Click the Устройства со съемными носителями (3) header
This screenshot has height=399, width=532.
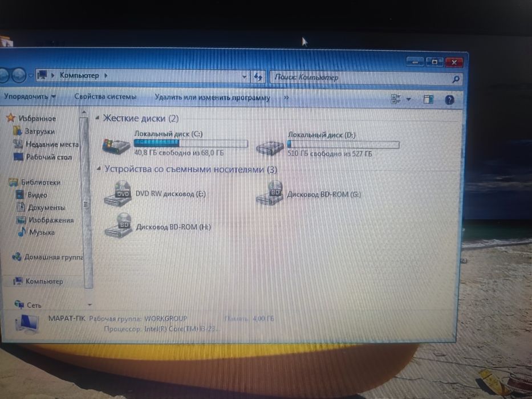[x=190, y=169]
